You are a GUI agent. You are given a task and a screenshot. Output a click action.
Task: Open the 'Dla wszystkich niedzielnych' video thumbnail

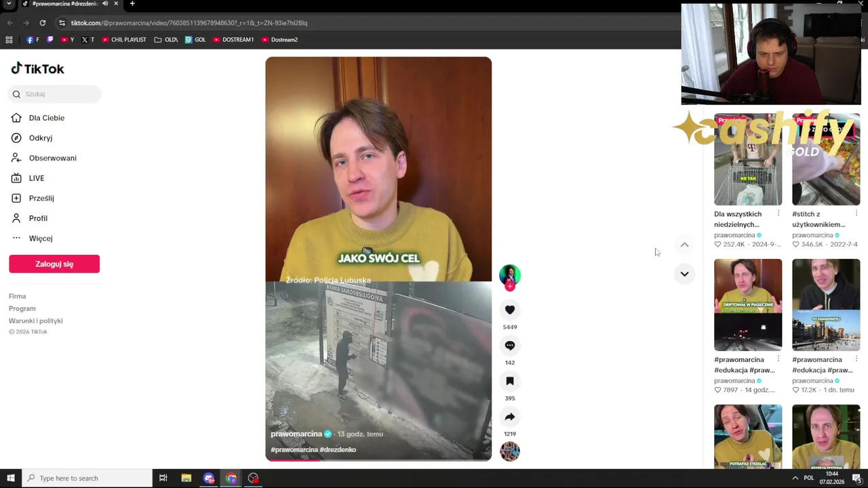(748, 159)
